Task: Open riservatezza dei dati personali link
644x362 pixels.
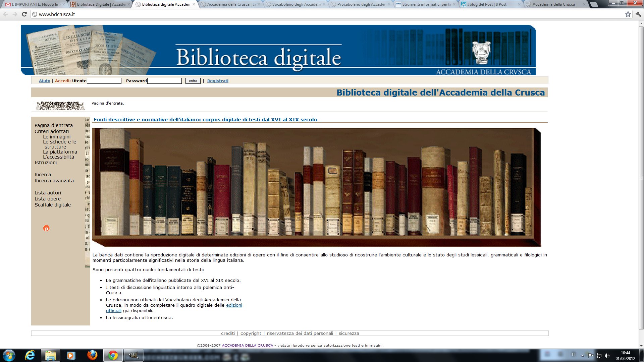Action: pos(300,333)
